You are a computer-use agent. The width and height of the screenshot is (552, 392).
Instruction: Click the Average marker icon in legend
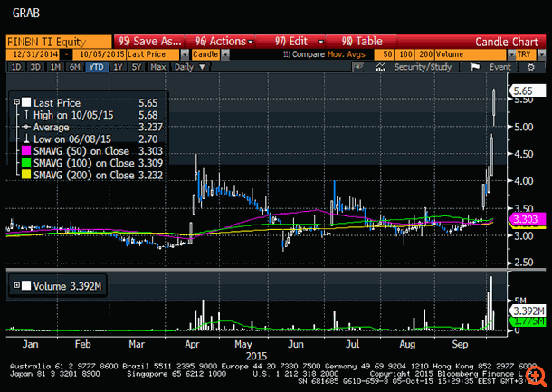pos(26,127)
